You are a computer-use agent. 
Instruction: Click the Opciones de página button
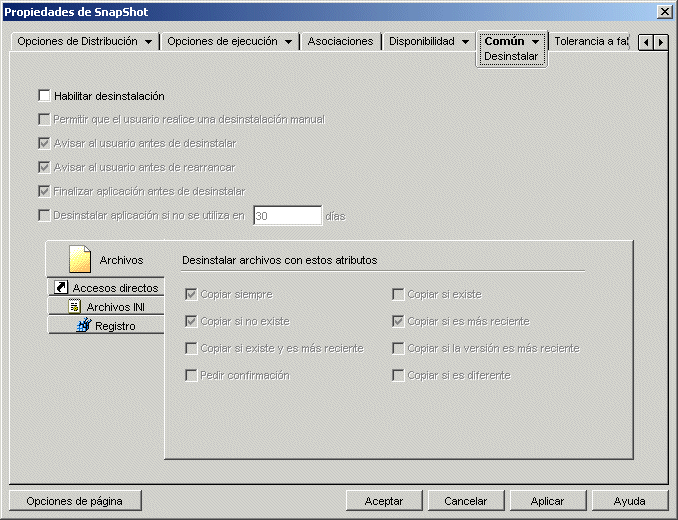(x=75, y=501)
